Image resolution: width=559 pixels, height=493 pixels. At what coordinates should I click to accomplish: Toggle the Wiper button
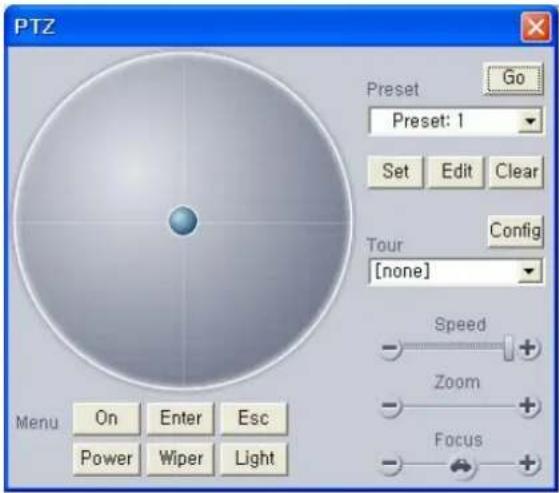[180, 458]
